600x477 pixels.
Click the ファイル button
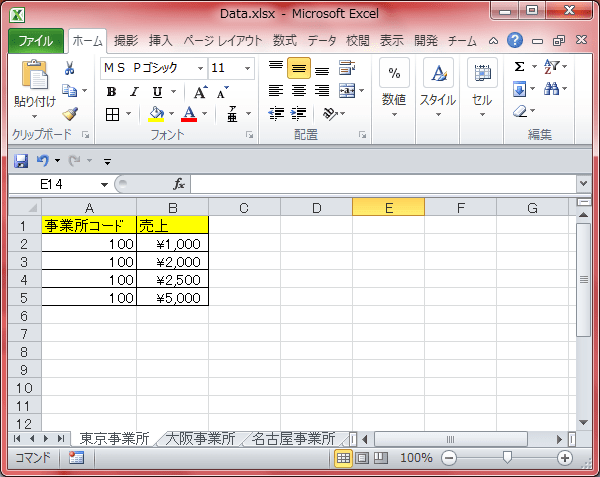36,41
